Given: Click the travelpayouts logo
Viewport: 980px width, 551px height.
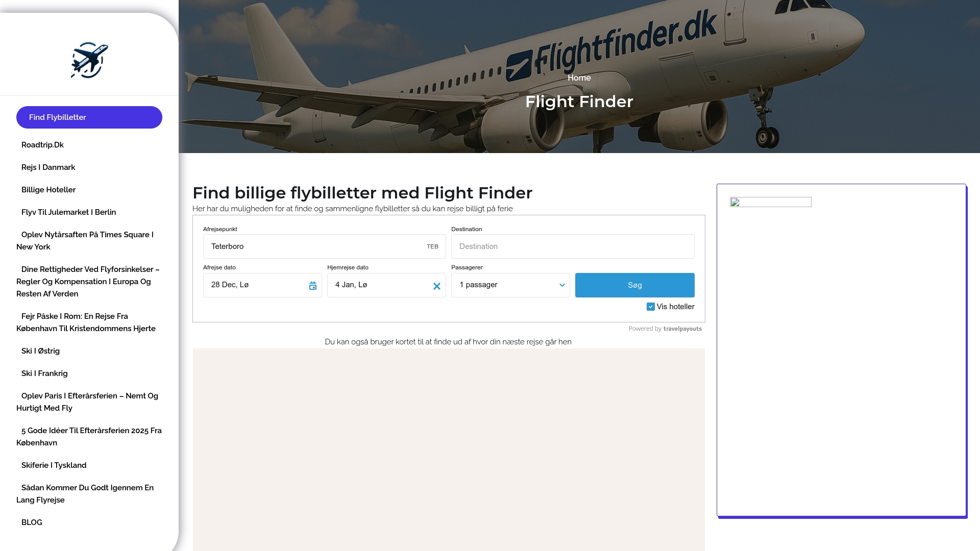Looking at the screenshot, I should click(x=682, y=329).
